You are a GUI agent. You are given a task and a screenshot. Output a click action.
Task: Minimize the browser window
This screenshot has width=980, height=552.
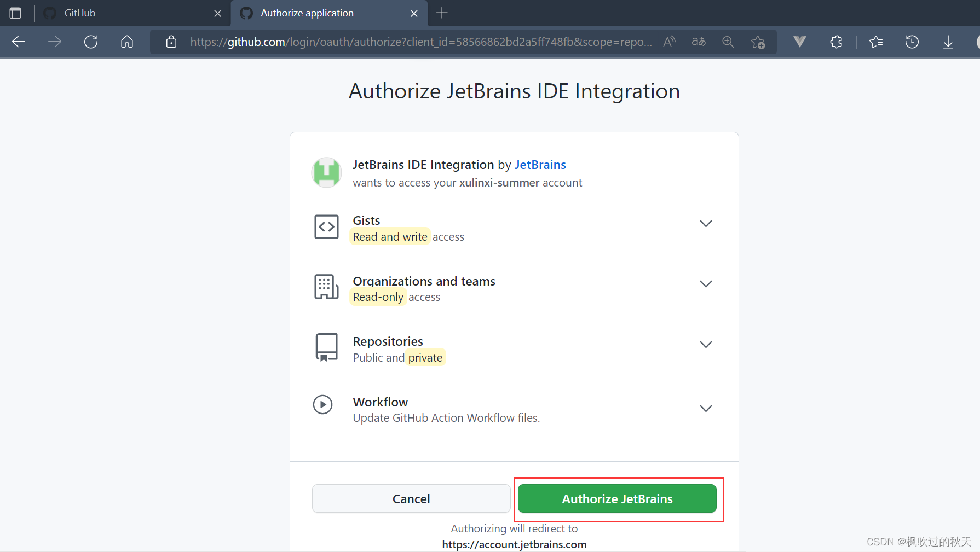point(953,13)
